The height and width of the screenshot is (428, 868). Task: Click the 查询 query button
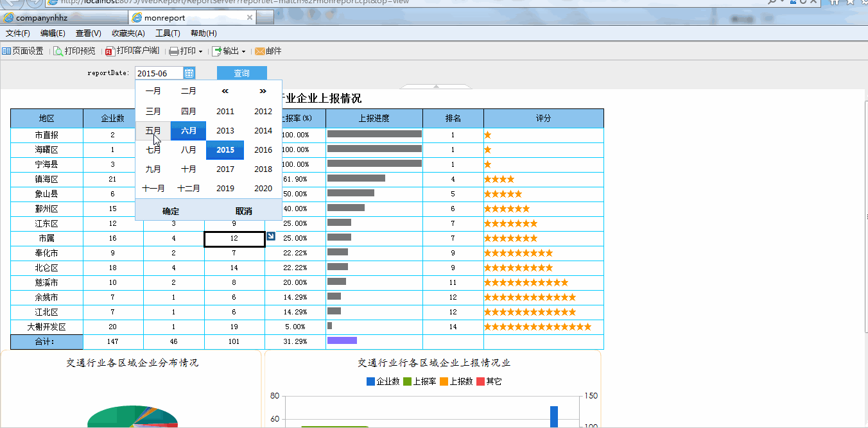[x=241, y=73]
